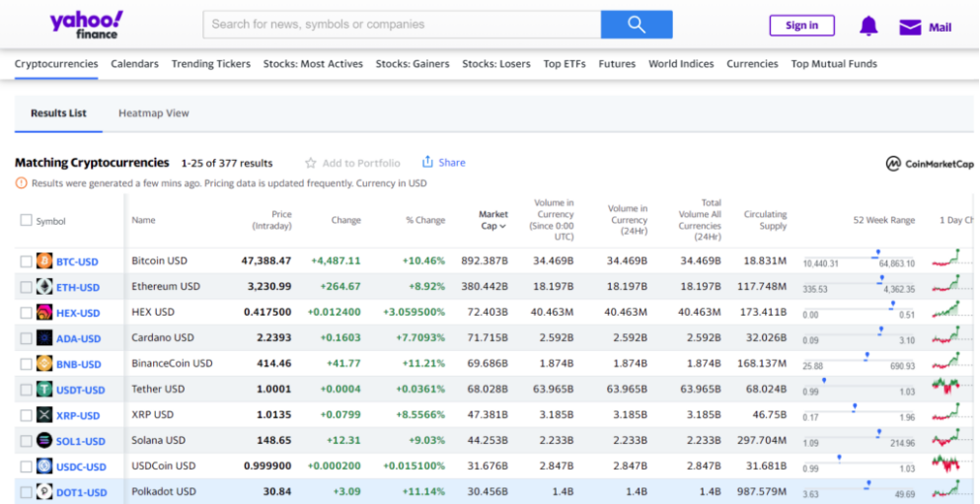Click the magnifying glass search button
Screen dimensions: 980x504
pos(637,25)
